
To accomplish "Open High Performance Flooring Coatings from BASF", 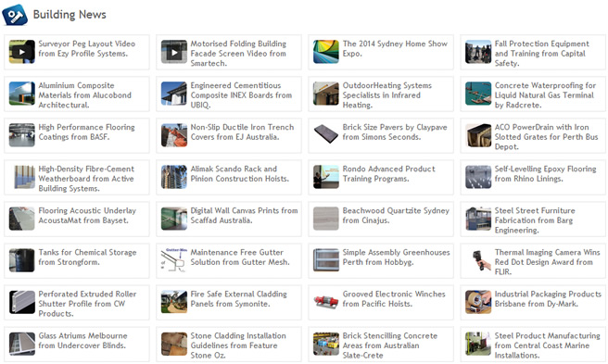I will pos(86,132).
